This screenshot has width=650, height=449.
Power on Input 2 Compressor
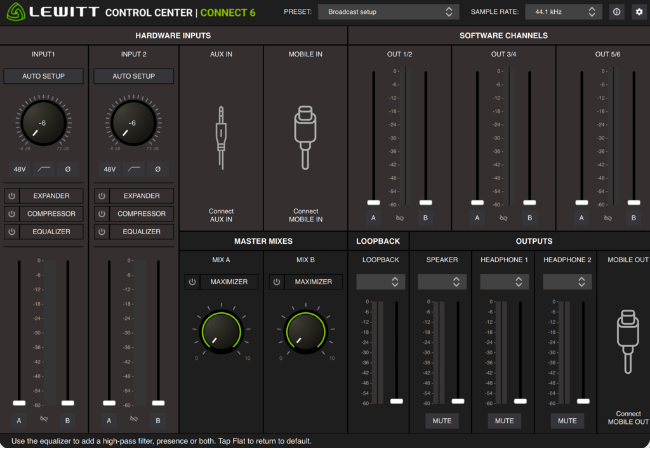102,214
